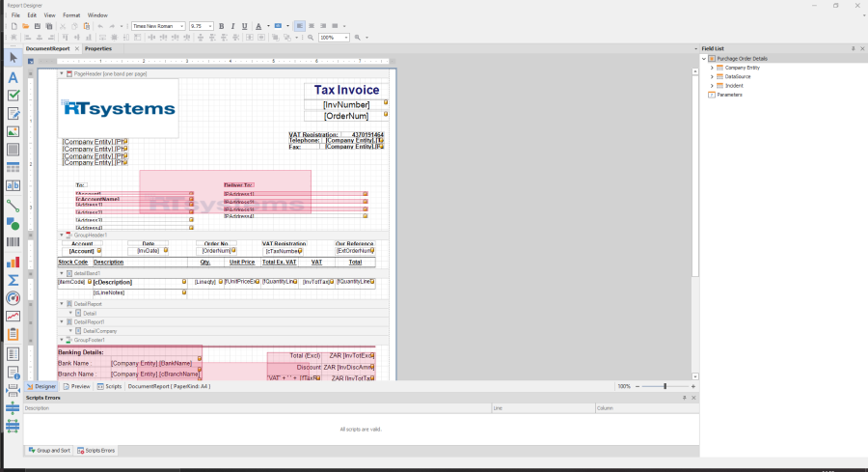
Task: Toggle Underline text formatting
Action: coord(243,26)
